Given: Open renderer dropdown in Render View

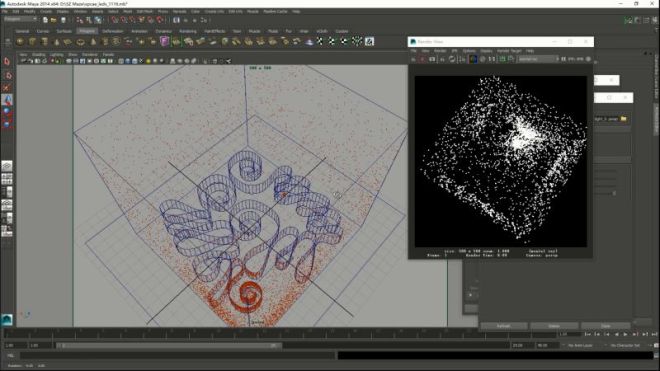Looking at the screenshot, I should point(538,59).
